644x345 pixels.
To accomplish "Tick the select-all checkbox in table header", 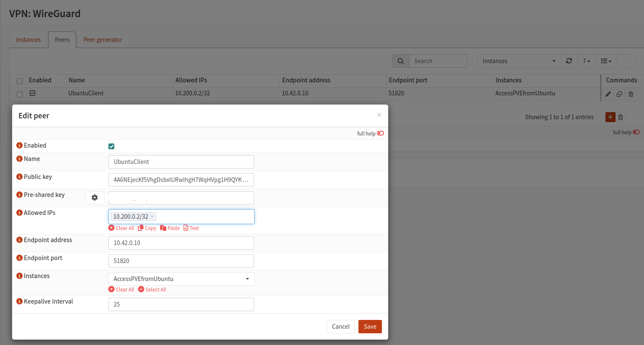I will (20, 81).
